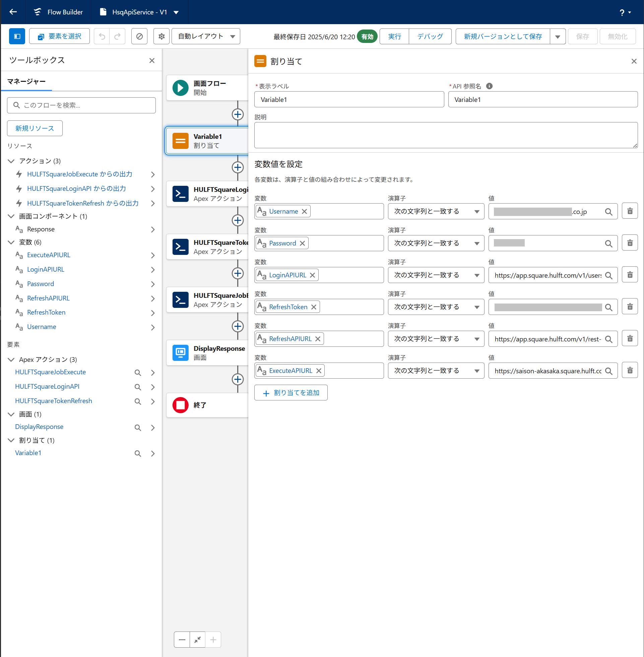Open HsqApiService - V1 flow menu

point(176,12)
